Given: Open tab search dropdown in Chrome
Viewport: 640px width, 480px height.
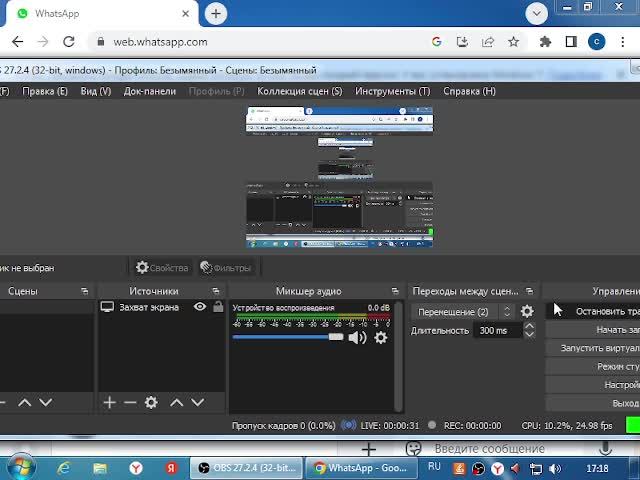Looking at the screenshot, I should pyautogui.click(x=536, y=14).
